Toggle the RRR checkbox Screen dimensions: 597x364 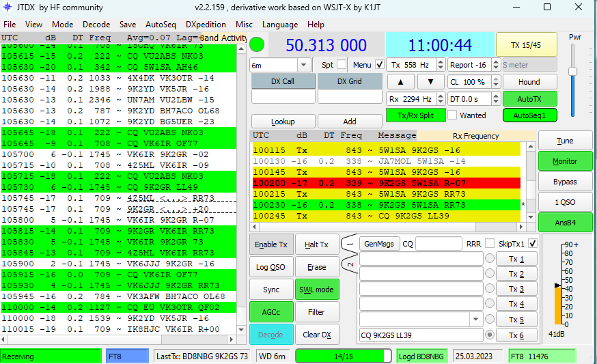pos(490,244)
